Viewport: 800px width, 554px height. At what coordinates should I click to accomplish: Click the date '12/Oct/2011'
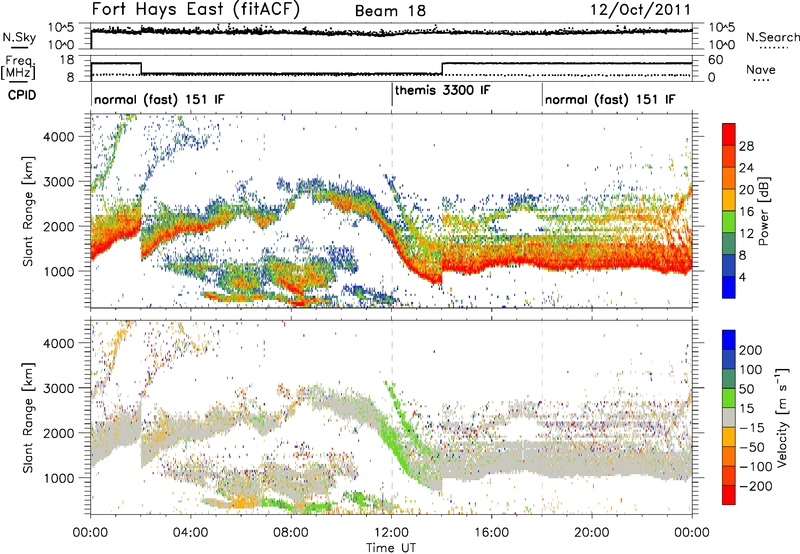point(641,9)
